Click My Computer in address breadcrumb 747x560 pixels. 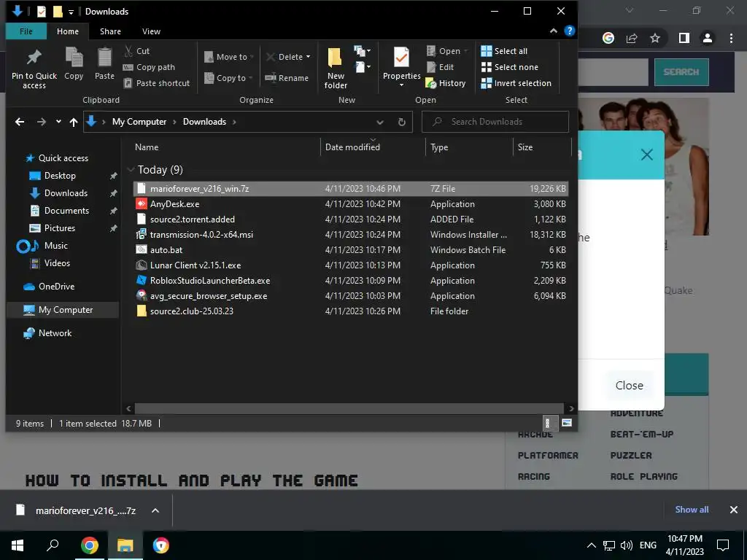[139, 122]
